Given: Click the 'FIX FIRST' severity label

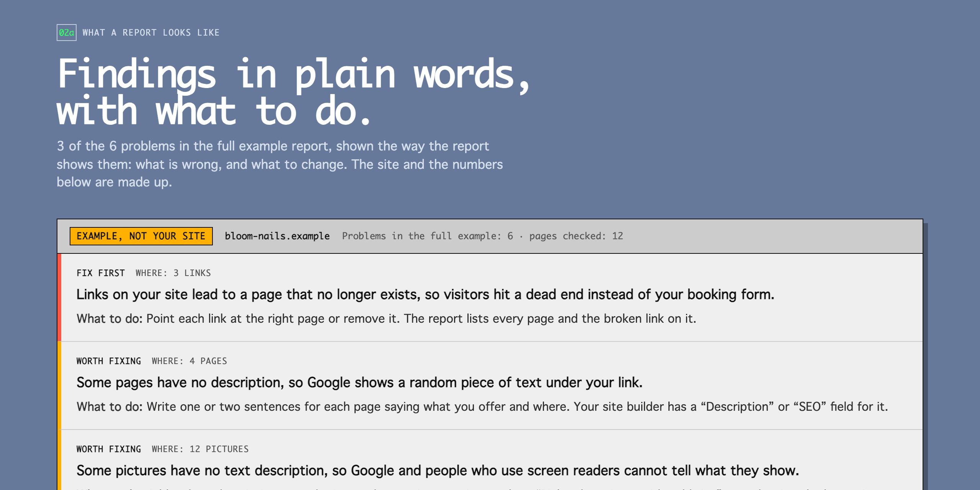Looking at the screenshot, I should pyautogui.click(x=101, y=273).
